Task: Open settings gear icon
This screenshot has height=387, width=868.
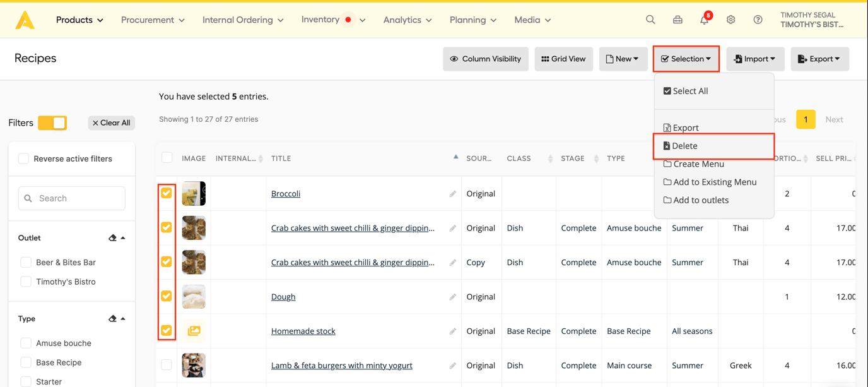Action: 730,20
